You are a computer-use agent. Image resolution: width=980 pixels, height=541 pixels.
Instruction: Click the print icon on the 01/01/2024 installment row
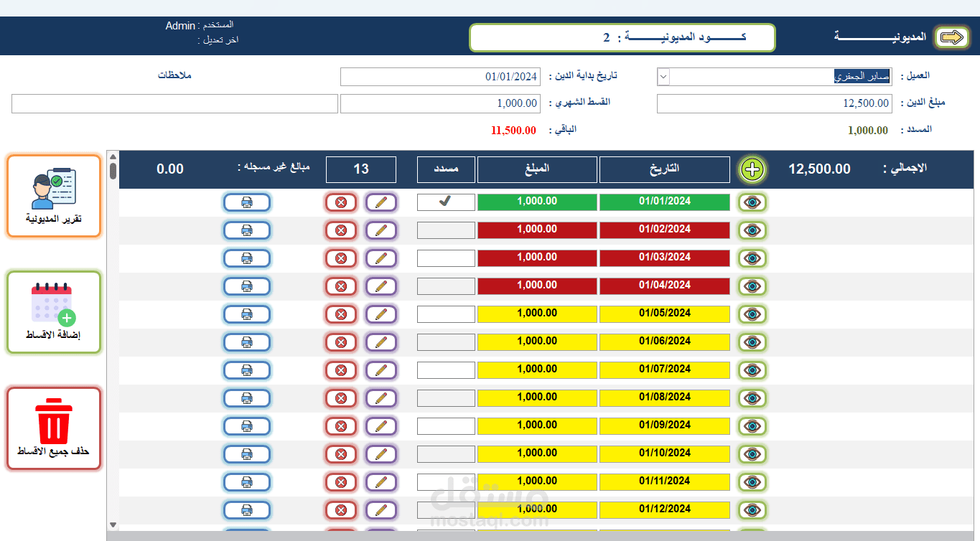point(247,202)
